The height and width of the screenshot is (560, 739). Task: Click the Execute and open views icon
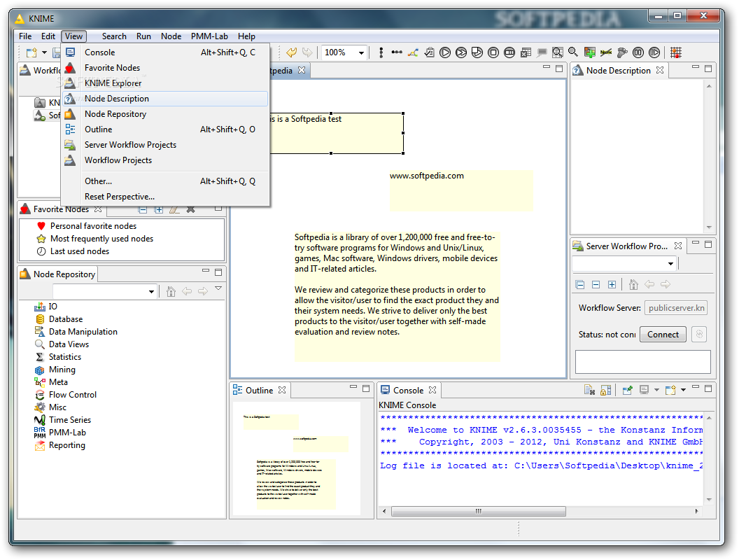[x=477, y=52]
